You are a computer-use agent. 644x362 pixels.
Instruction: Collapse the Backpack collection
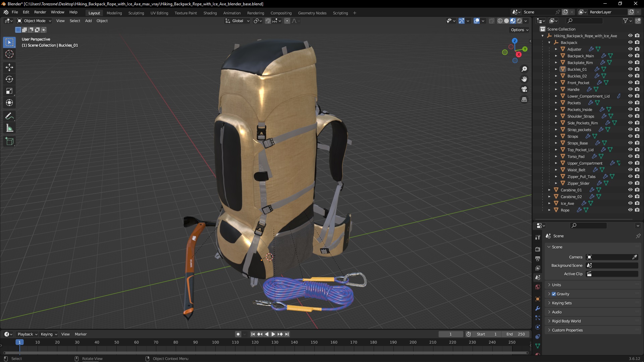coord(549,43)
